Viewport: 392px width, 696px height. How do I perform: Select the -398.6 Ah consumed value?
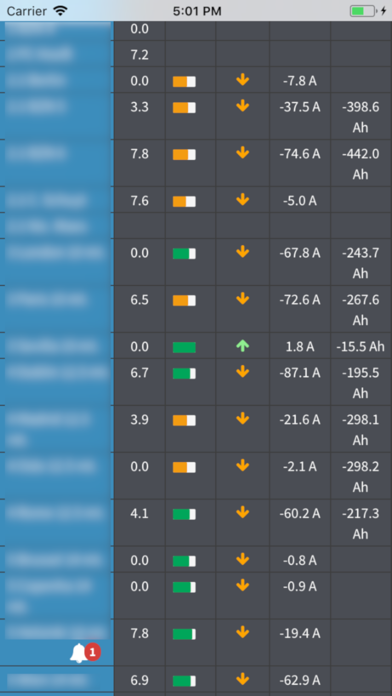[361, 118]
